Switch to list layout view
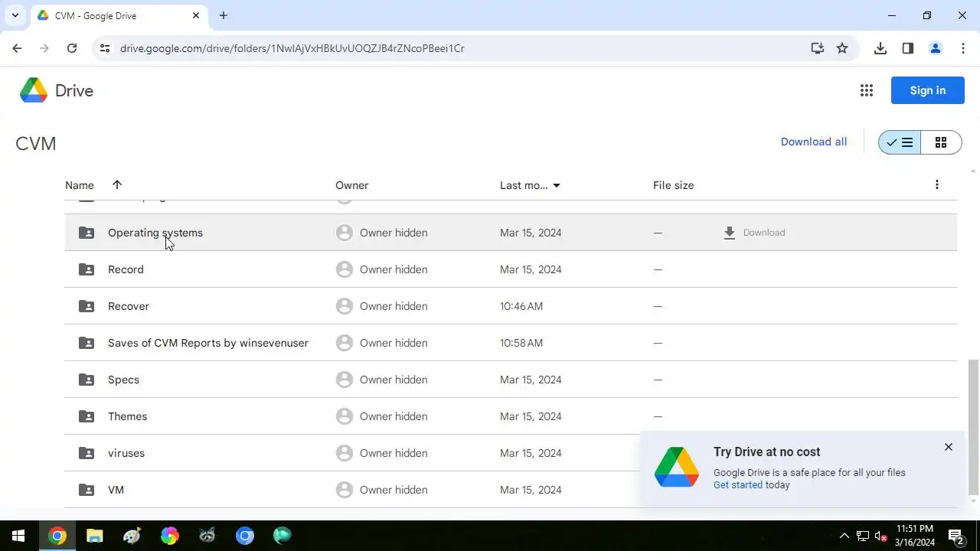The height and width of the screenshot is (551, 980). [x=900, y=142]
